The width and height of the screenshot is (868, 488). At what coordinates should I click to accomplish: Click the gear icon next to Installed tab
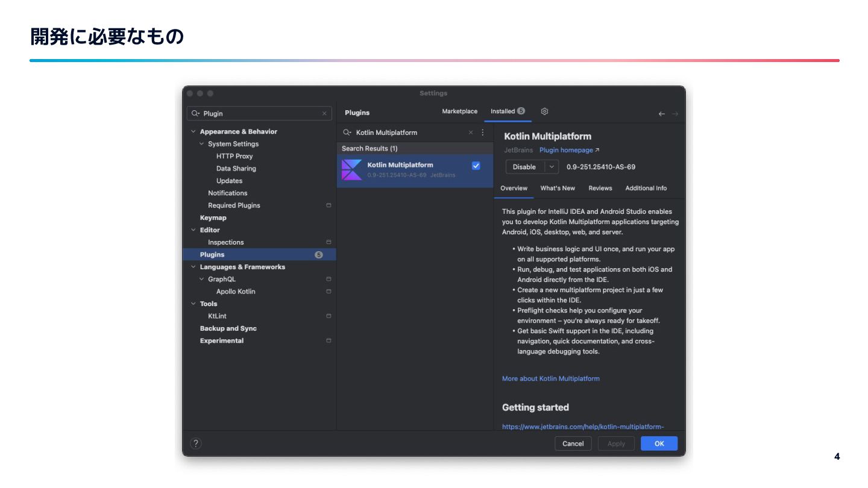coord(544,111)
